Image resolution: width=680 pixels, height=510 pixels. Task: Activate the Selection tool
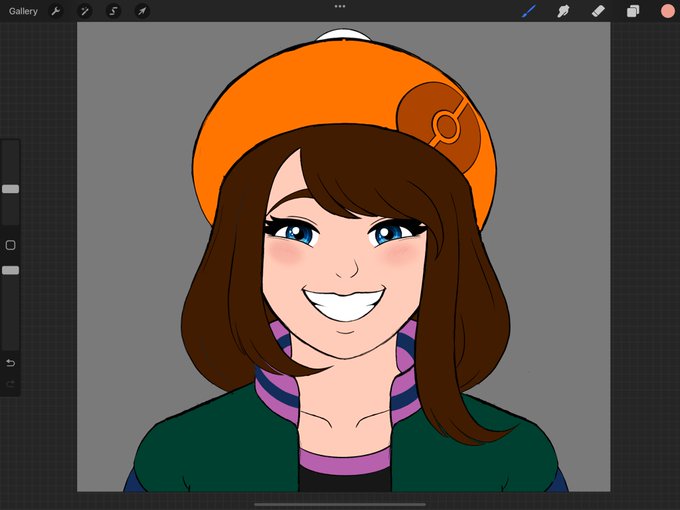click(x=113, y=11)
